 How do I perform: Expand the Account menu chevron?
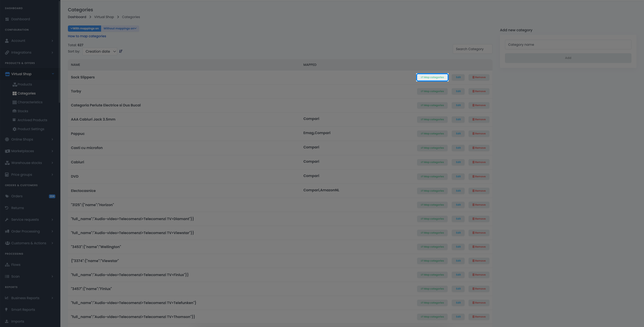[x=52, y=41]
